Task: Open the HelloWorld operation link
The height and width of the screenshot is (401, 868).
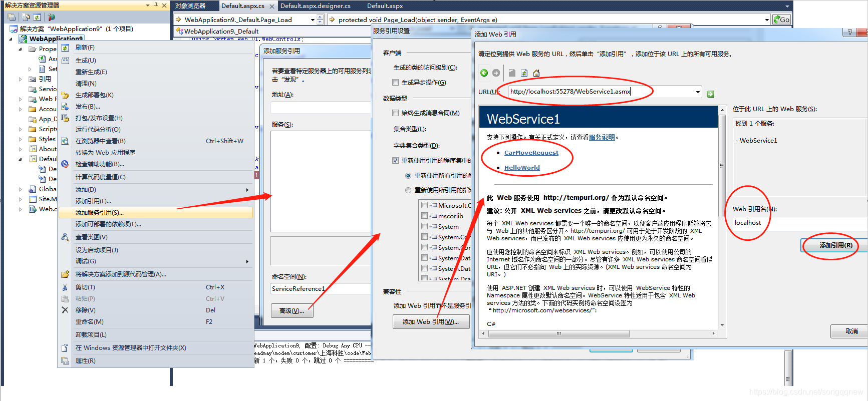Action: pyautogui.click(x=522, y=168)
